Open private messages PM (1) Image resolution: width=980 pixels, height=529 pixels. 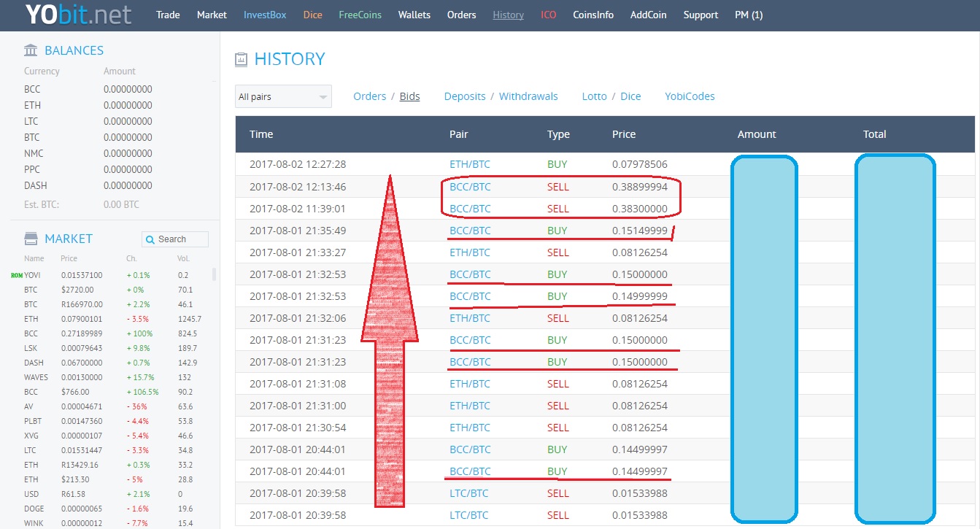(x=749, y=15)
